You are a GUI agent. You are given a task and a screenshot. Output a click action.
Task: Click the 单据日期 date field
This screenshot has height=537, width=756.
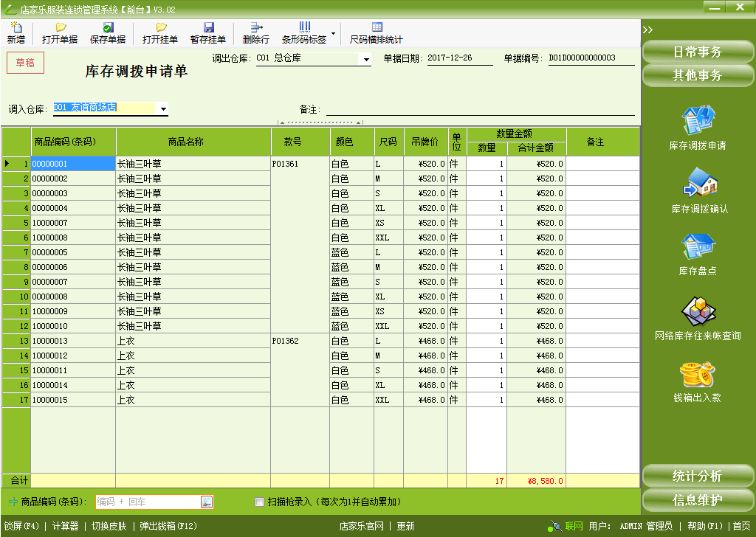click(x=459, y=58)
